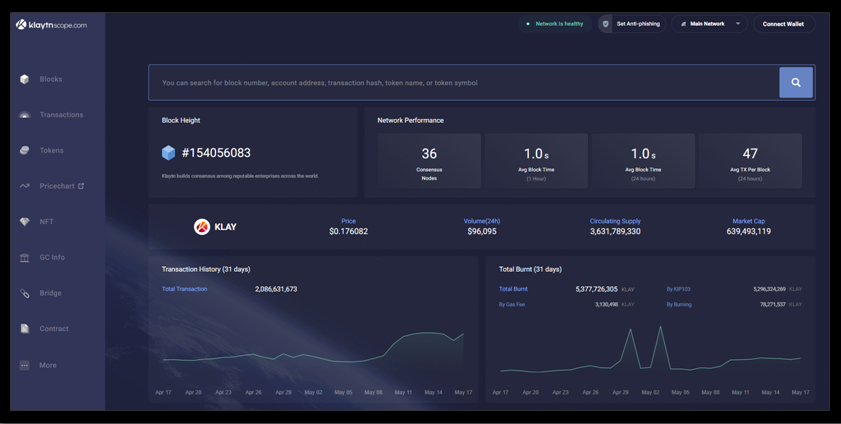Screen dimensions: 841x424
Task: Click the GC Info building icon
Action: click(x=24, y=257)
